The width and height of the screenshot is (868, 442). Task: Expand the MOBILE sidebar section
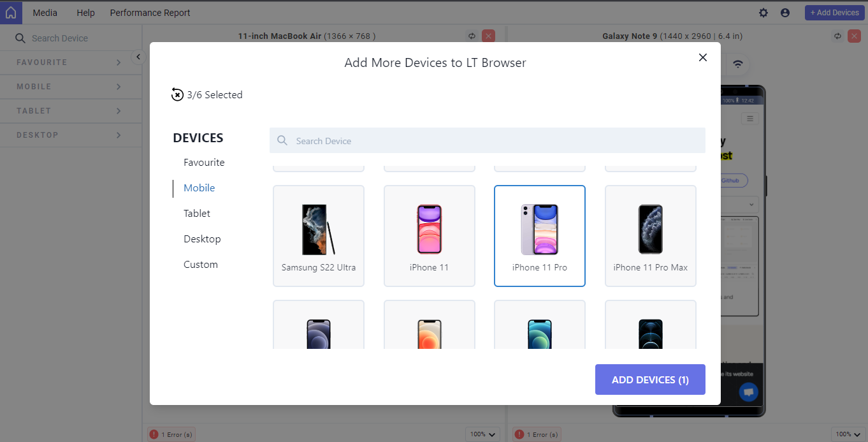(x=71, y=87)
